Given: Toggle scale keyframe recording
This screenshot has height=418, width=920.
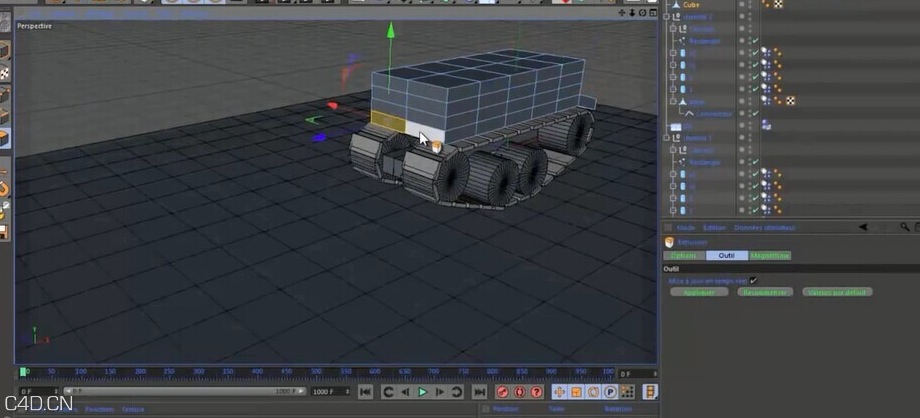Looking at the screenshot, I should (576, 392).
